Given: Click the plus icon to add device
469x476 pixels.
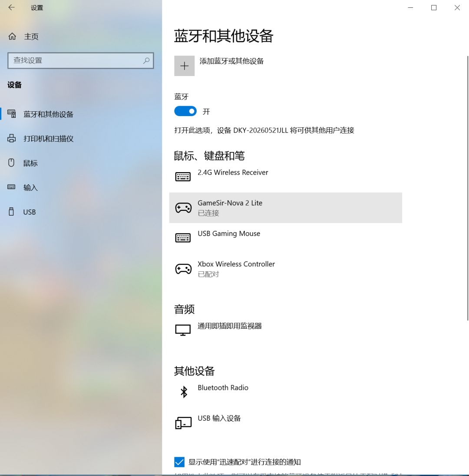Looking at the screenshot, I should 184,66.
